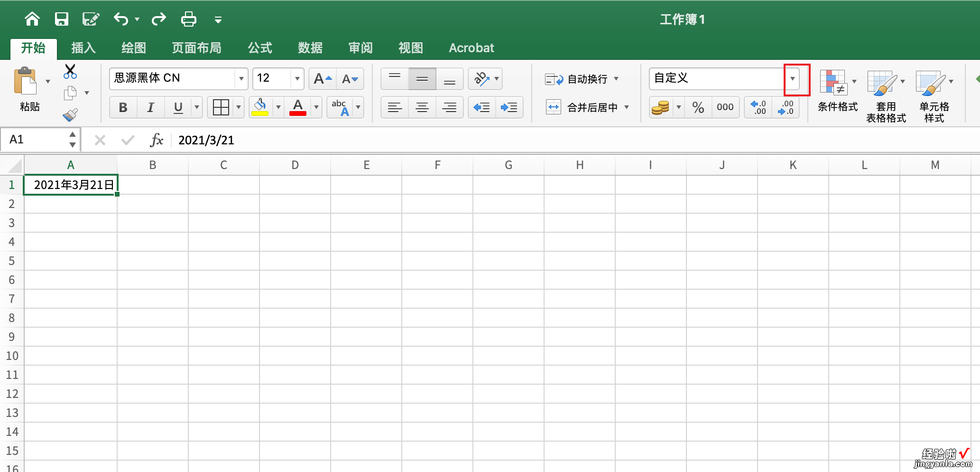Align text to top
The image size is (980, 472).
tap(395, 79)
